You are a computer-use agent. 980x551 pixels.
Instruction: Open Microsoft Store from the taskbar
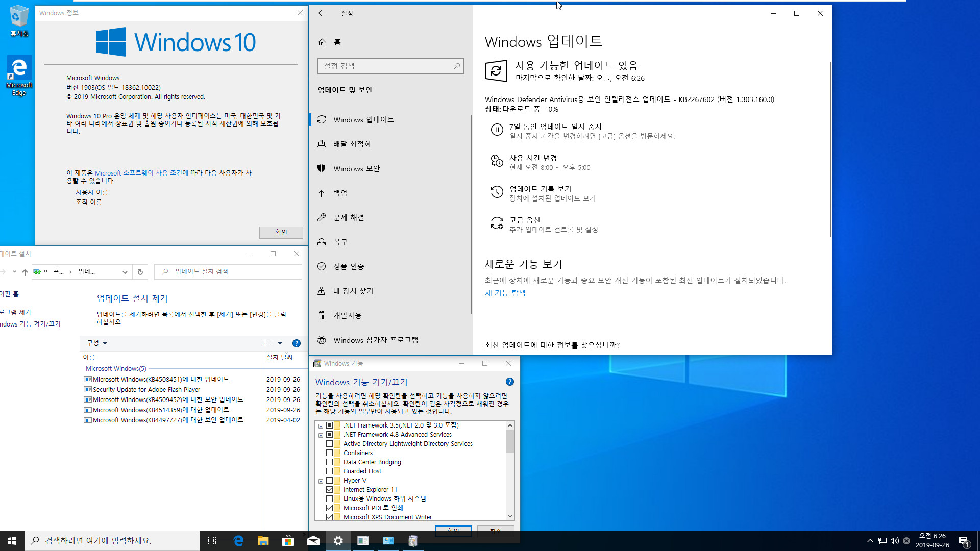(x=288, y=541)
